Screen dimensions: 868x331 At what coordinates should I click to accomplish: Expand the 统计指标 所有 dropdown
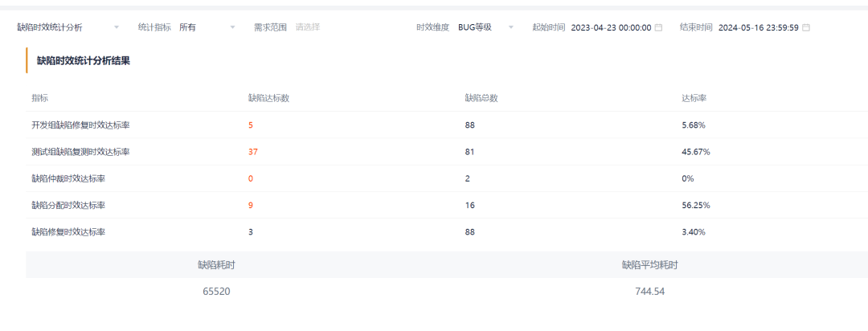click(x=207, y=27)
